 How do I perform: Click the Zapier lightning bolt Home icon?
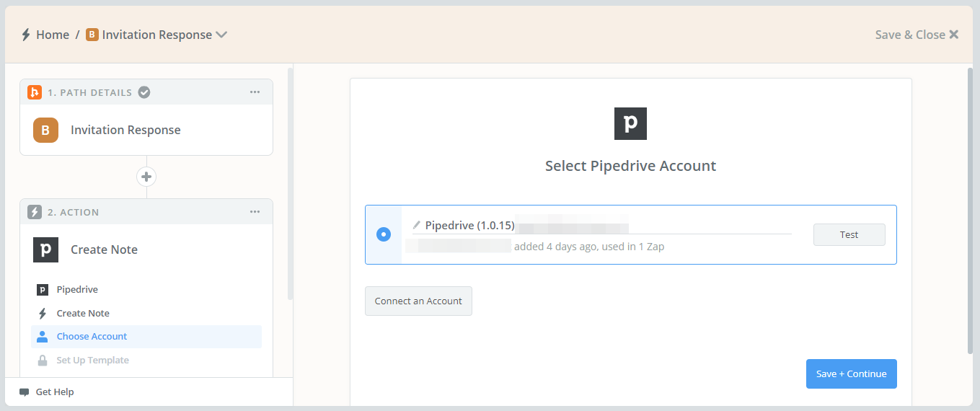coord(26,35)
